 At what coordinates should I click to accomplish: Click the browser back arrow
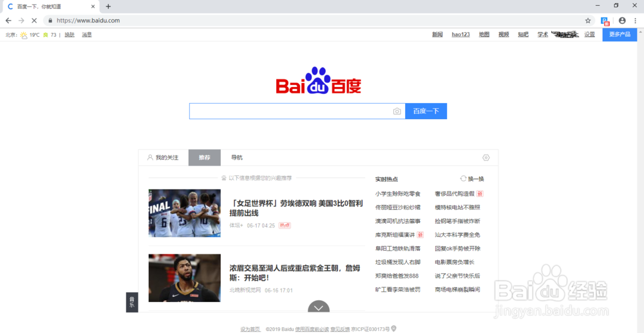[x=8, y=20]
